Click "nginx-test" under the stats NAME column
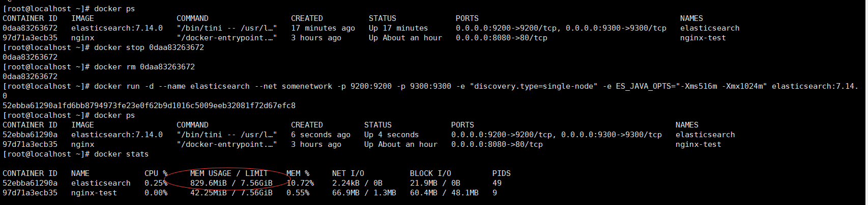Image resolution: width=868 pixels, height=205 pixels. [94, 193]
